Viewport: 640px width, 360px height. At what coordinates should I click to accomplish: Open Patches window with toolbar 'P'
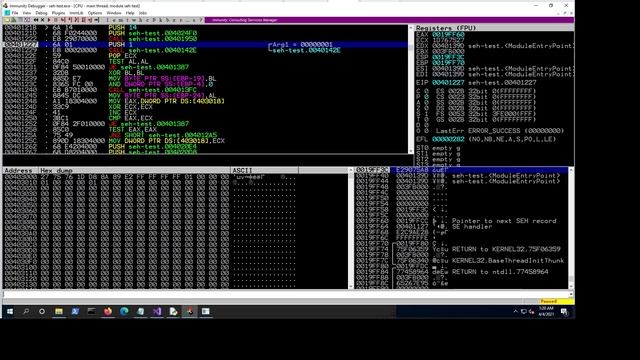coord(154,20)
